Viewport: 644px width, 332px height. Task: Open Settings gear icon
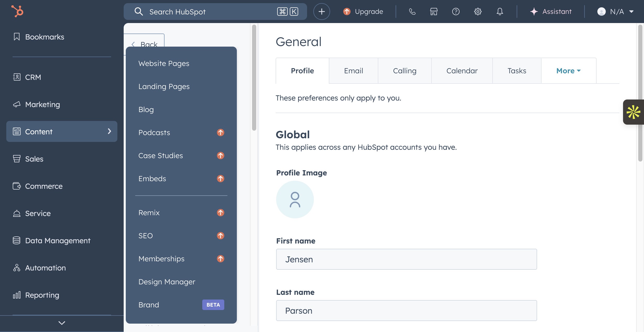coord(477,11)
